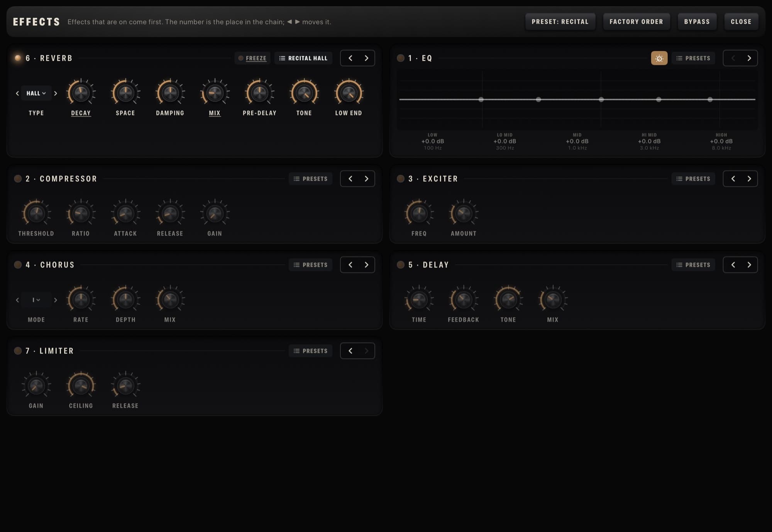Open the Recital Hall reverb preset list

[303, 58]
